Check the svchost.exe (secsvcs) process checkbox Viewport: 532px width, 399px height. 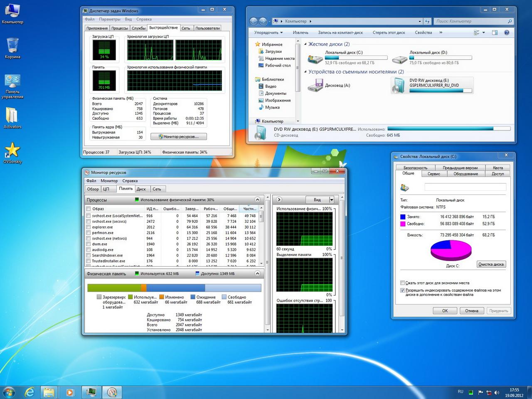pyautogui.click(x=89, y=222)
